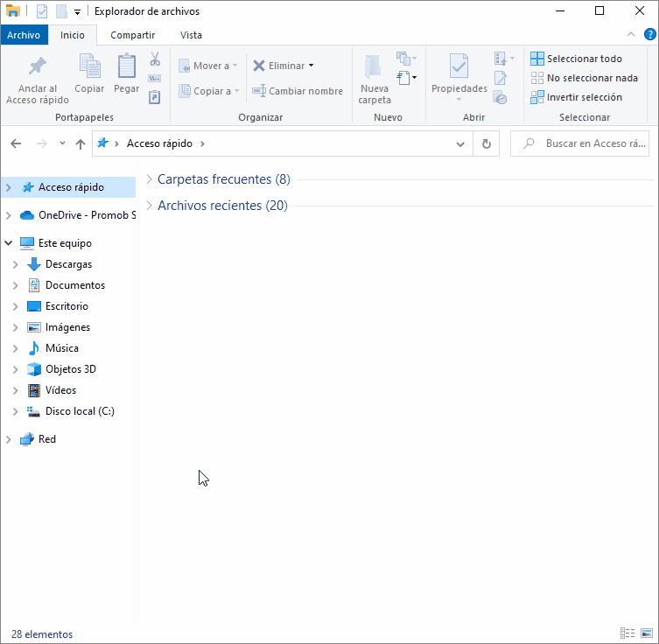Click the History icon in Abrir group
Viewport: 659px width, 644px height.
(500, 97)
